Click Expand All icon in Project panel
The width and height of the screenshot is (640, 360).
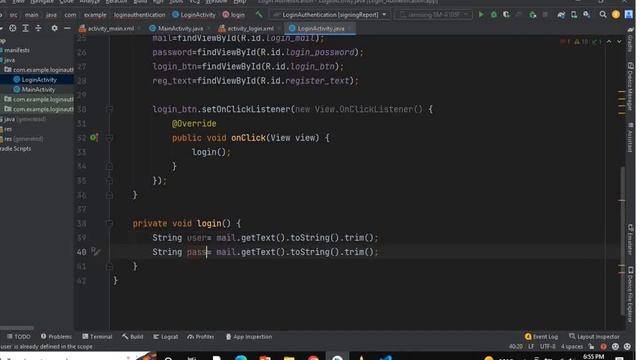tap(25, 28)
